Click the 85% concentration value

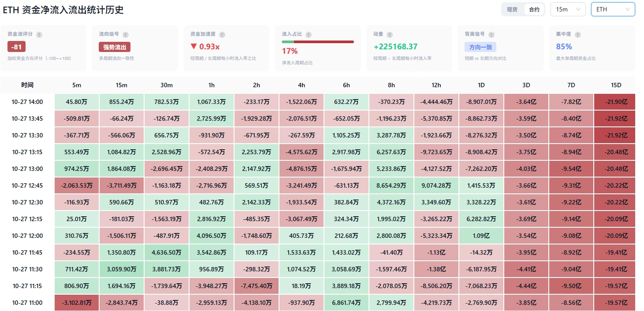coord(564,47)
